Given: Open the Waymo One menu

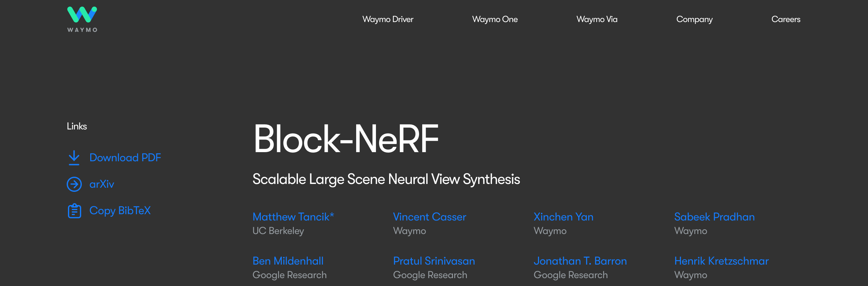Looking at the screenshot, I should (x=495, y=19).
